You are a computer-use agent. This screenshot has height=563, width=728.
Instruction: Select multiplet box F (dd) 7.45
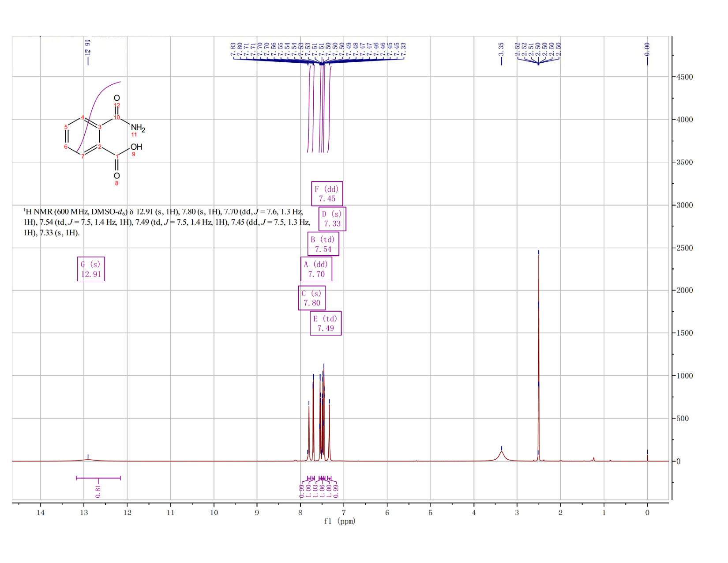point(327,194)
